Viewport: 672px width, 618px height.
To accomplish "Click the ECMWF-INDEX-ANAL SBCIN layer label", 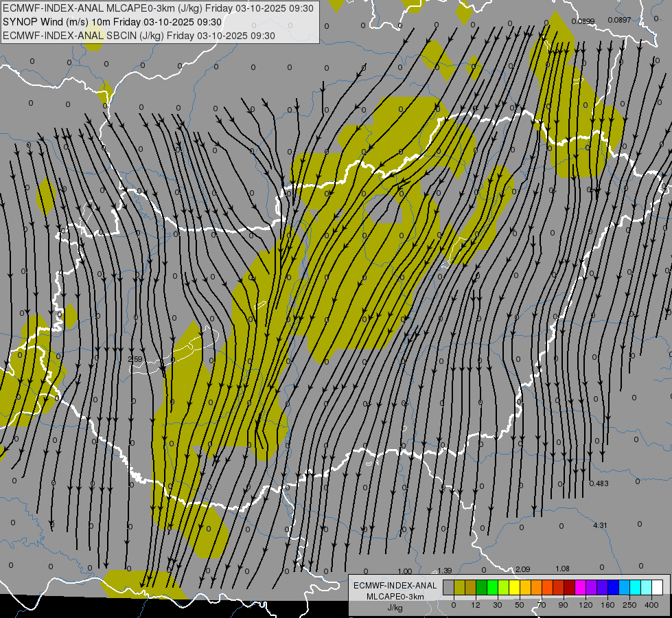I will pyautogui.click(x=139, y=36).
